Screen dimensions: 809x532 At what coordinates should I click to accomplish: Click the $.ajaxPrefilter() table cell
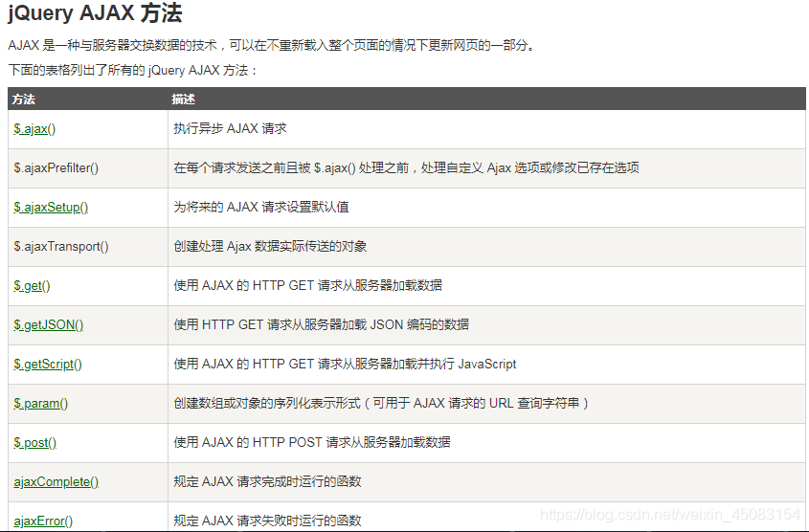[88, 168]
